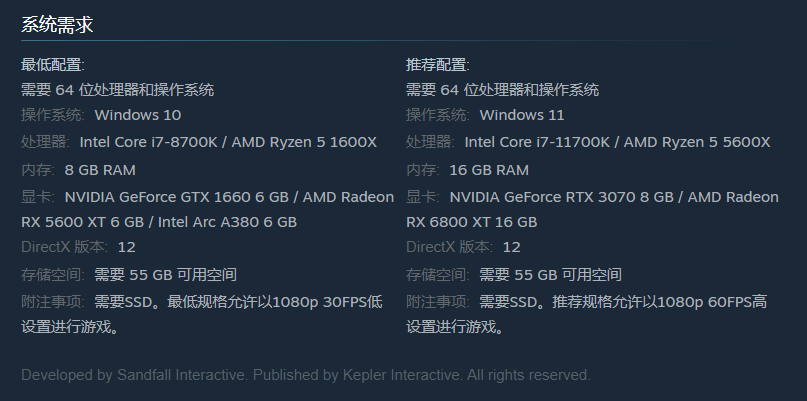Click the 推荐配置 column label

438,65
